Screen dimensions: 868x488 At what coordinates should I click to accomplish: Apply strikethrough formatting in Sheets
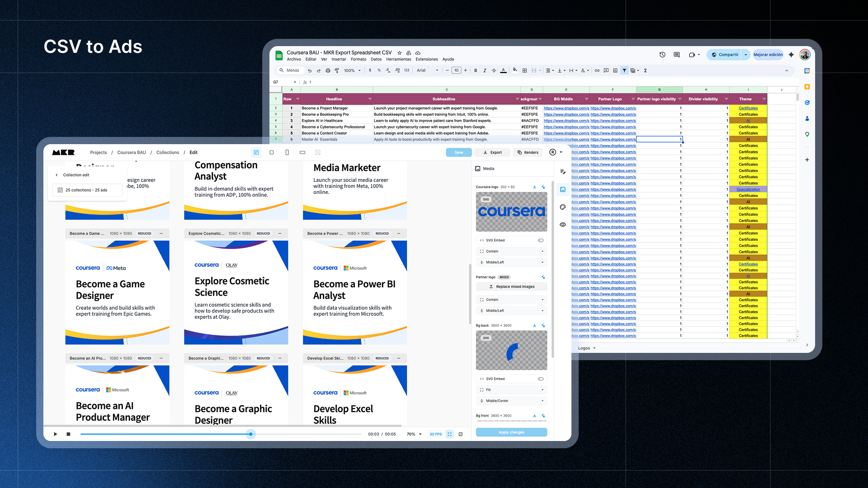[x=494, y=70]
